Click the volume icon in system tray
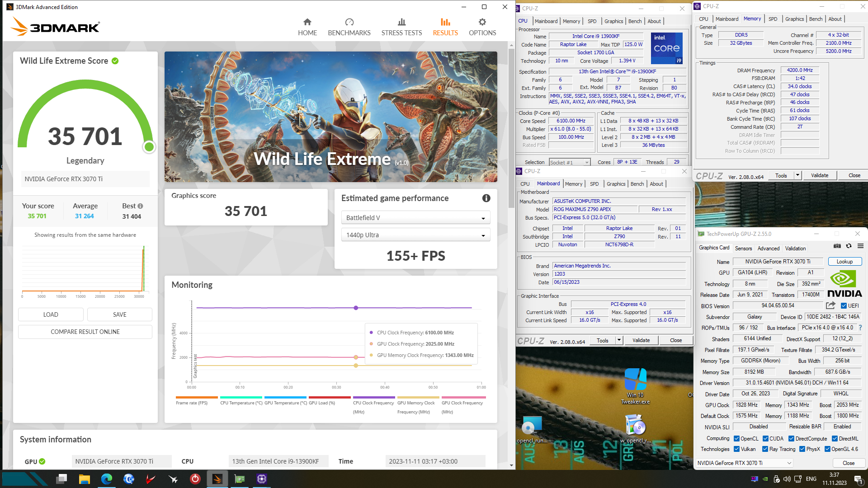This screenshot has width=868, height=488. point(787,479)
